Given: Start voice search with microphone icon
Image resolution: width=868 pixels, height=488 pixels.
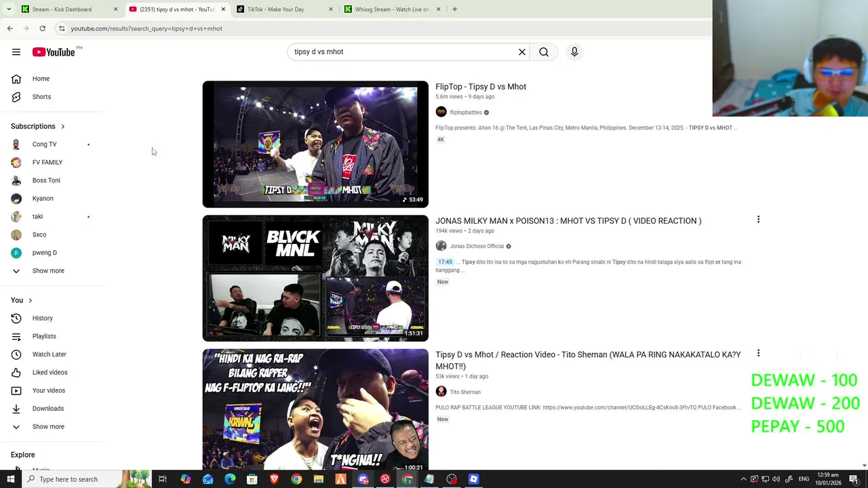Looking at the screenshot, I should coord(574,52).
